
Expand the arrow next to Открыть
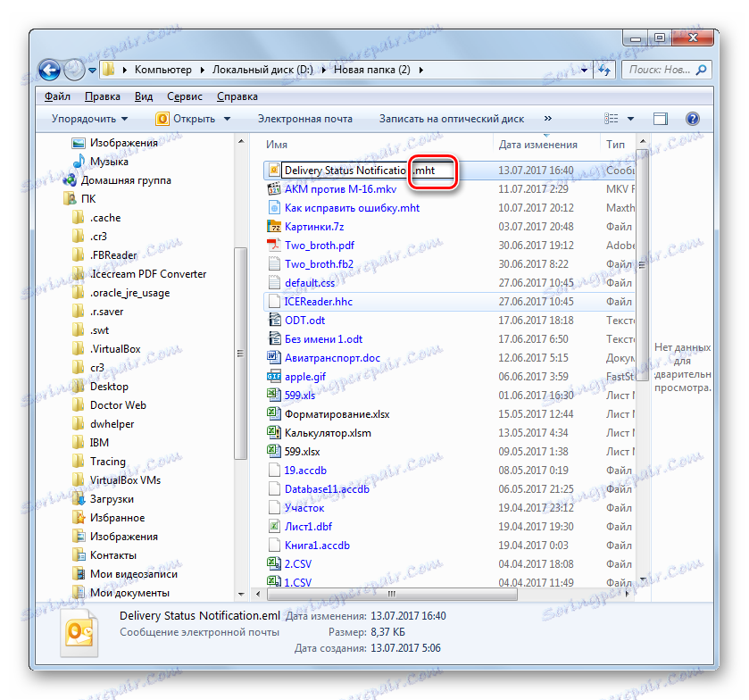tap(227, 119)
